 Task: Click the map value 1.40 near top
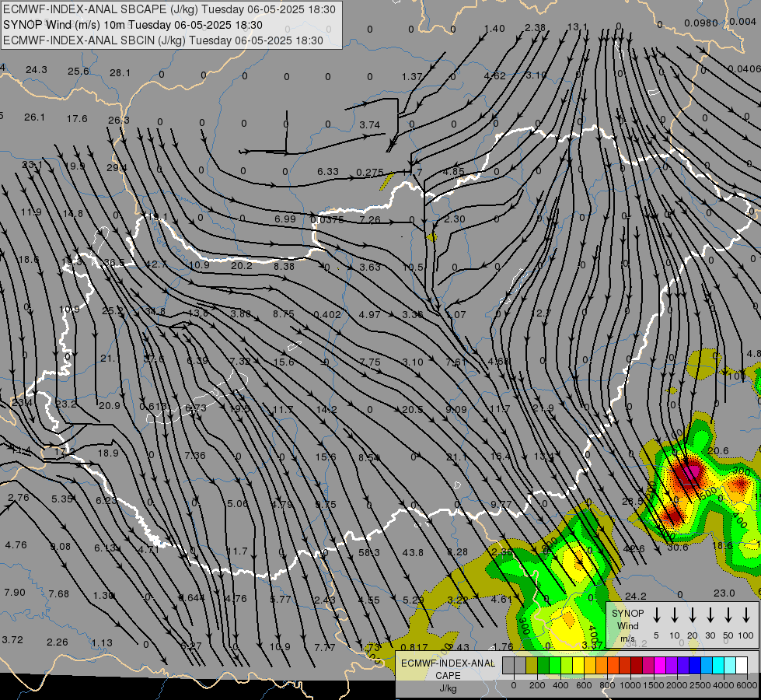tap(494, 29)
